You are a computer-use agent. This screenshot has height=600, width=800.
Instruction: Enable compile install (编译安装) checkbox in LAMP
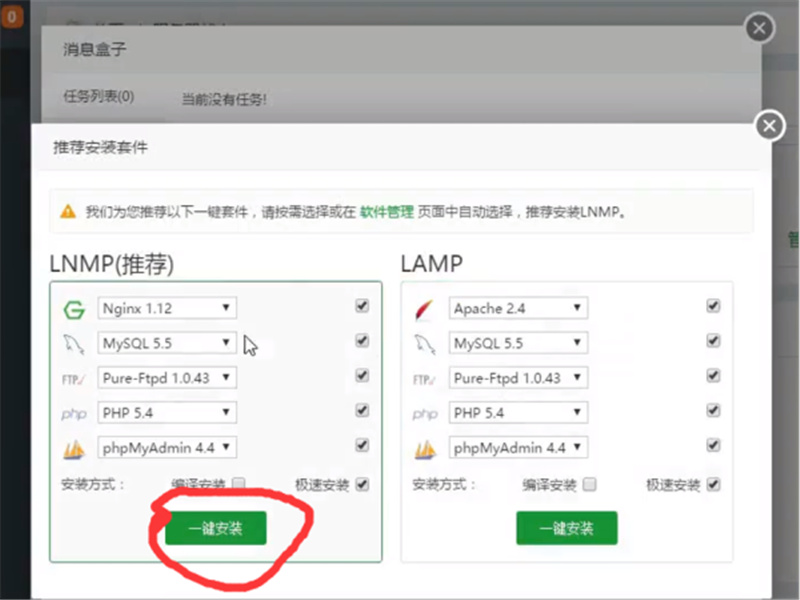click(589, 484)
